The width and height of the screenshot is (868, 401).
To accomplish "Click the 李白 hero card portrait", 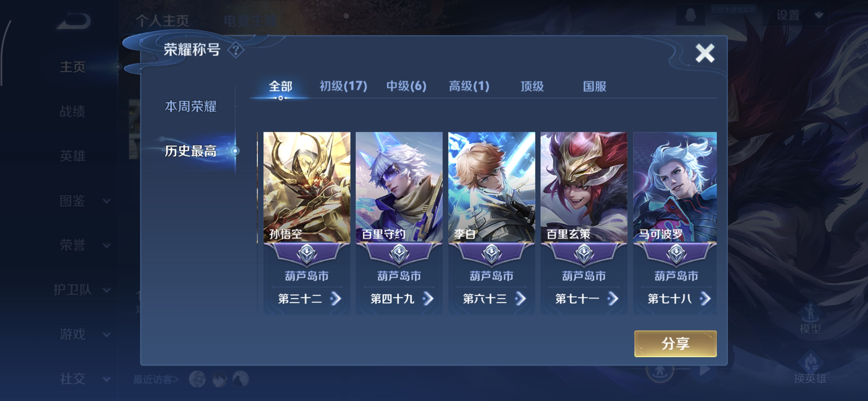I will [x=491, y=187].
